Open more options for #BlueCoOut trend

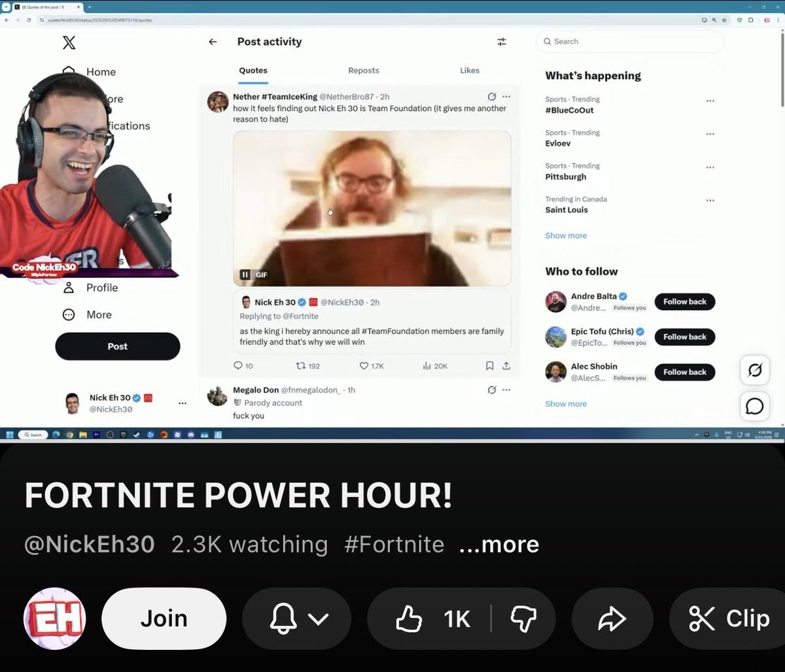[710, 101]
